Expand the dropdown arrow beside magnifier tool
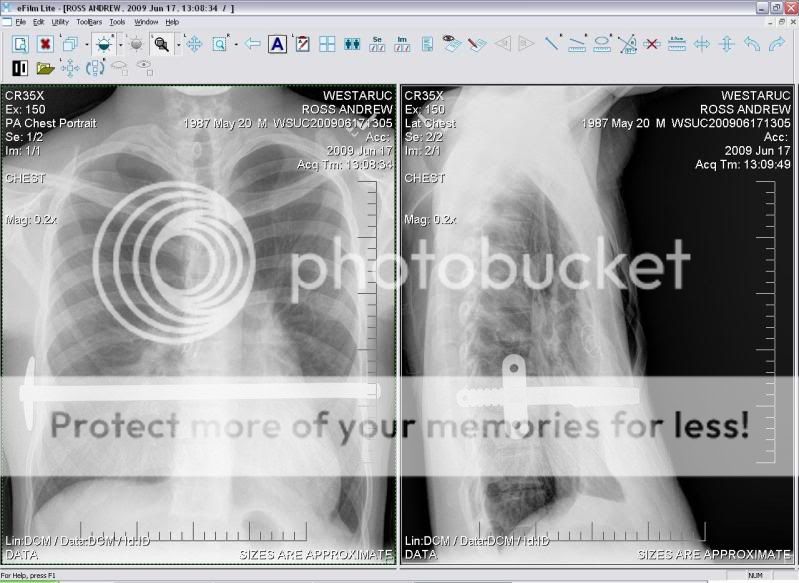The height and width of the screenshot is (583, 799). click(x=178, y=45)
